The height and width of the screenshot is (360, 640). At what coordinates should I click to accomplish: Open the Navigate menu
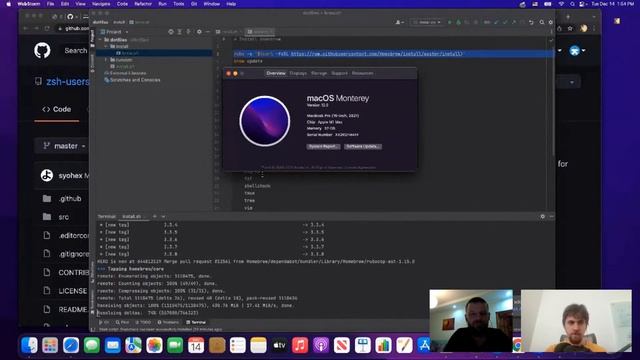tap(101, 4)
